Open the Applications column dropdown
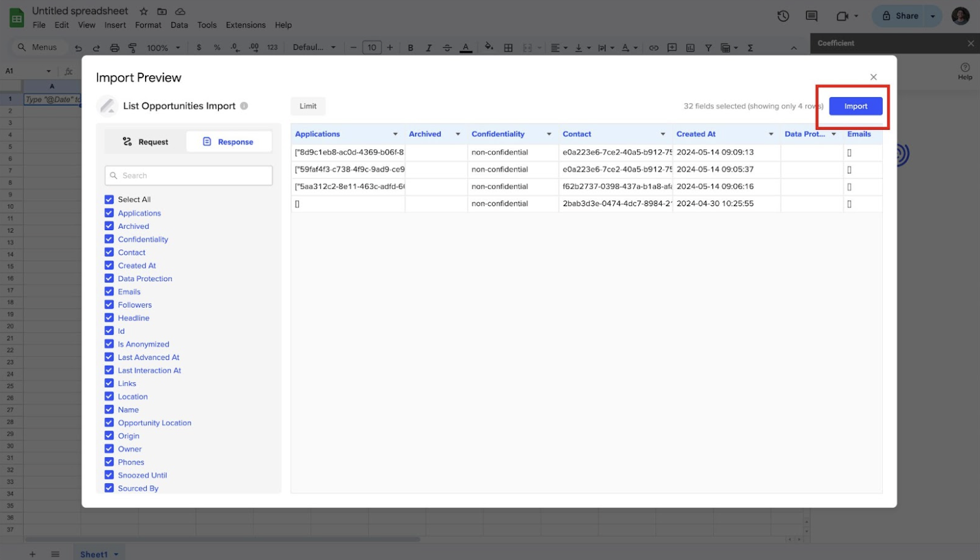The height and width of the screenshot is (560, 980). [395, 134]
